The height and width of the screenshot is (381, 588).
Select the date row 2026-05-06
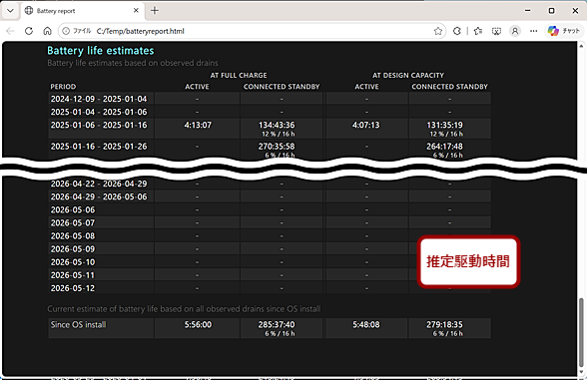[x=73, y=209]
